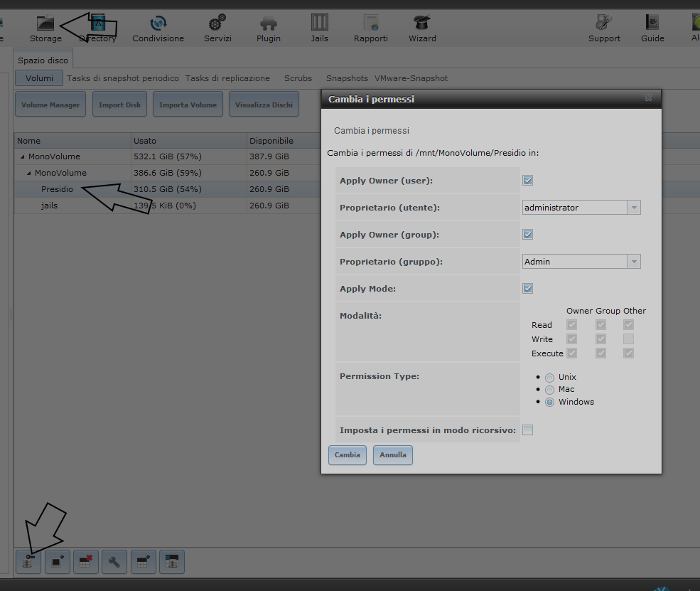The image size is (700, 591).
Task: Toggle Read permission for Group
Action: (x=601, y=325)
